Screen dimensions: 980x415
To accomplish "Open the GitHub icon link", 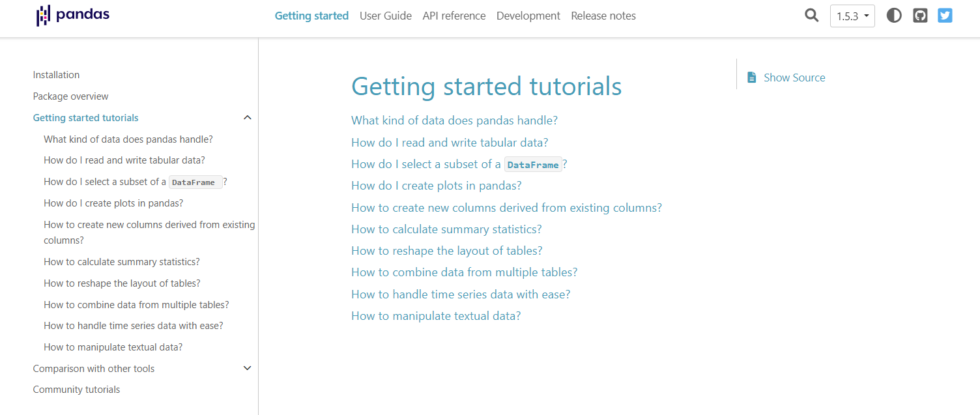I will click(x=920, y=16).
